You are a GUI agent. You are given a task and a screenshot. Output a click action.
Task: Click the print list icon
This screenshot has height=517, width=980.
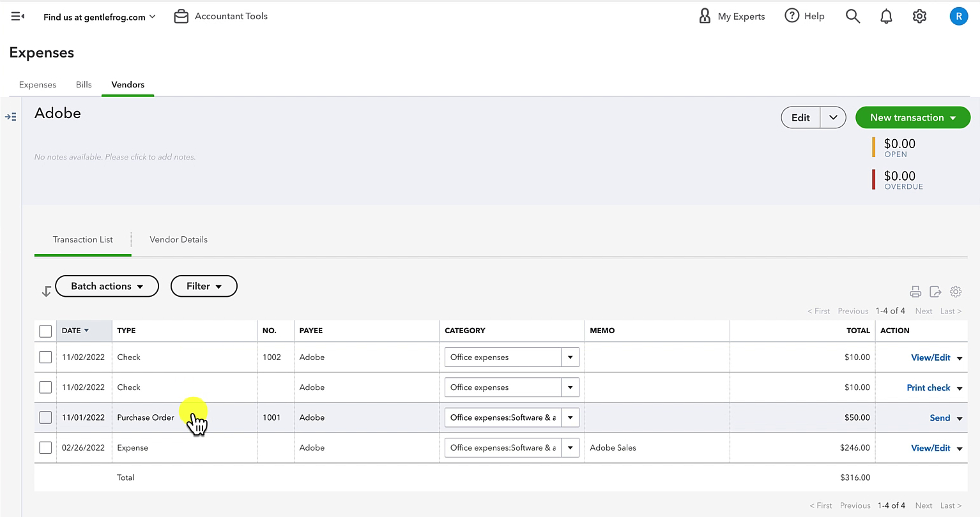(x=915, y=292)
